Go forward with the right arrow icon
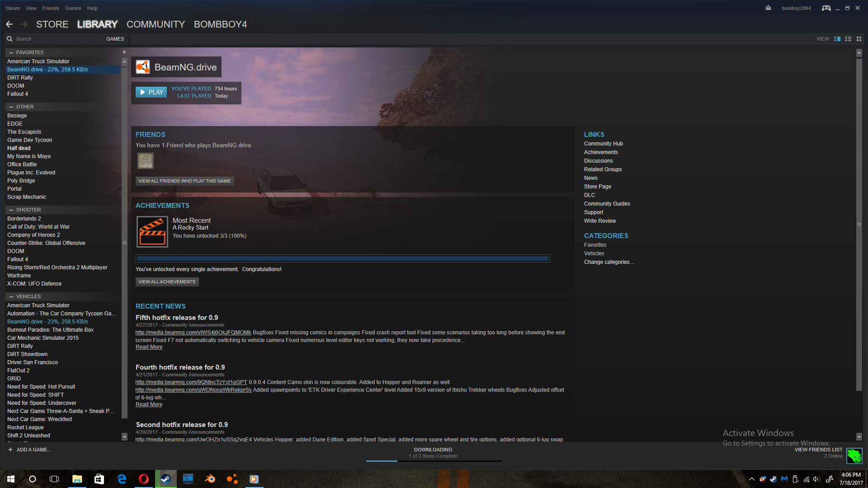This screenshot has height=488, width=868. click(24, 24)
